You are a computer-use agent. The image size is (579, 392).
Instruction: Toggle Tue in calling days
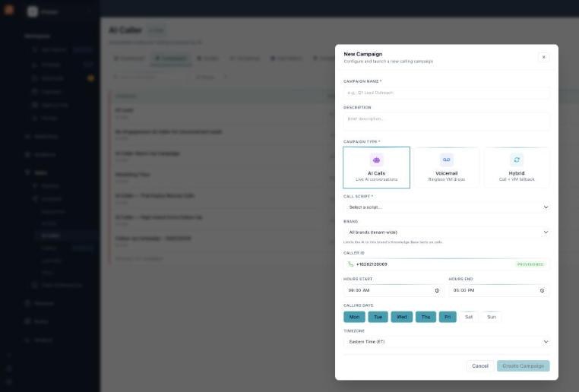pos(378,317)
